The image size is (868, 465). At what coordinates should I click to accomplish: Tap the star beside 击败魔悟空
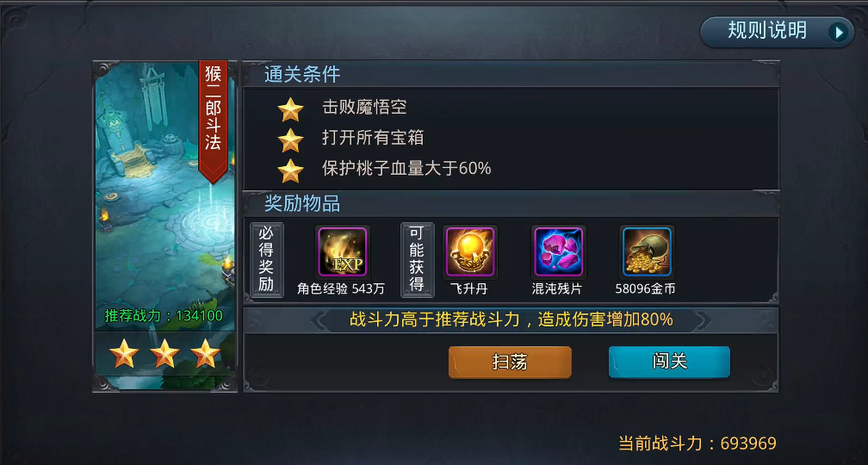291,109
